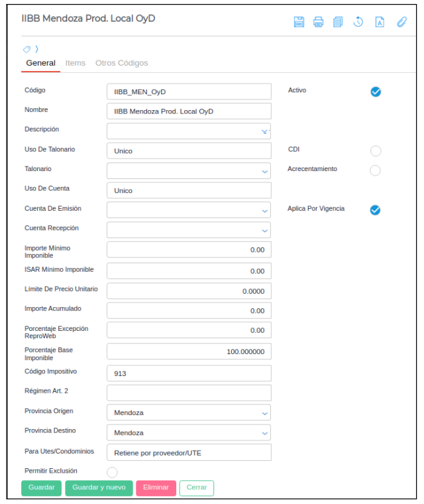Click the print icon in header
This screenshot has width=424, height=504.
tap(319, 22)
